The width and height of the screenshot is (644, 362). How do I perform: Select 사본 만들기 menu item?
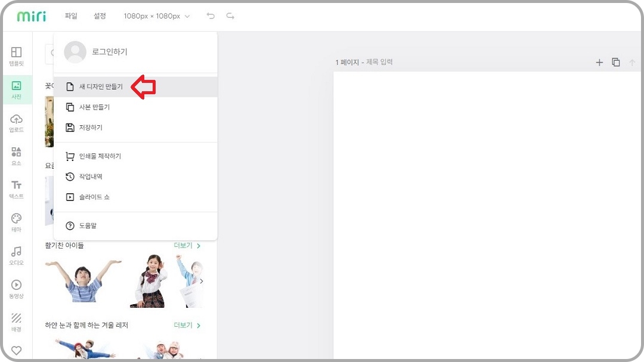coord(135,107)
